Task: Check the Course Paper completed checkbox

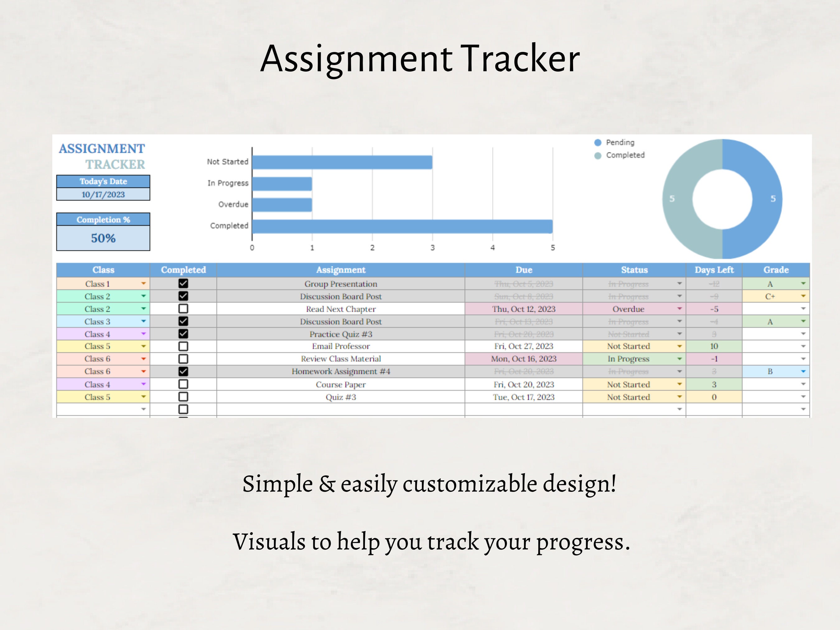Action: tap(184, 384)
